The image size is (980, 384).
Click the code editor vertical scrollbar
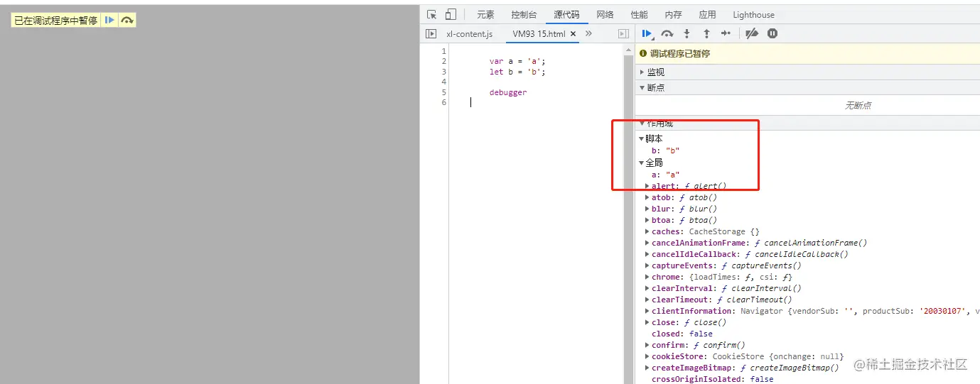(628, 219)
